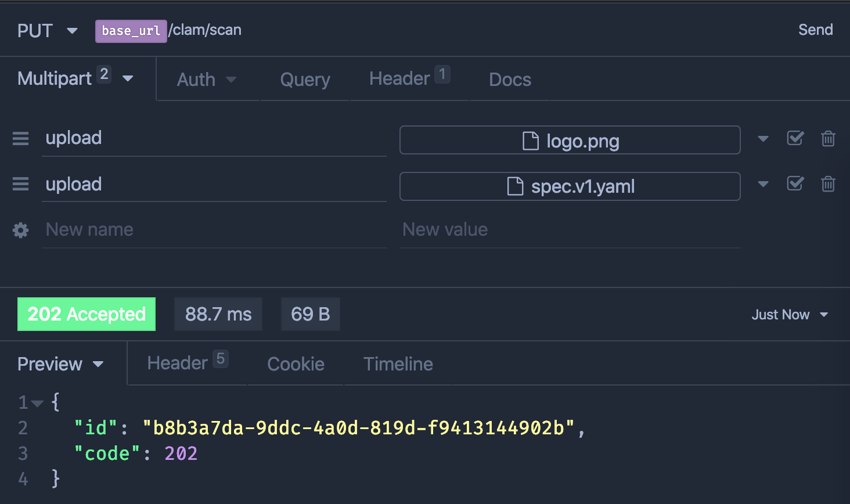Screen dimensions: 850x504
Task: Edit the name field of spec.v1.yaml row
Action: point(214,185)
